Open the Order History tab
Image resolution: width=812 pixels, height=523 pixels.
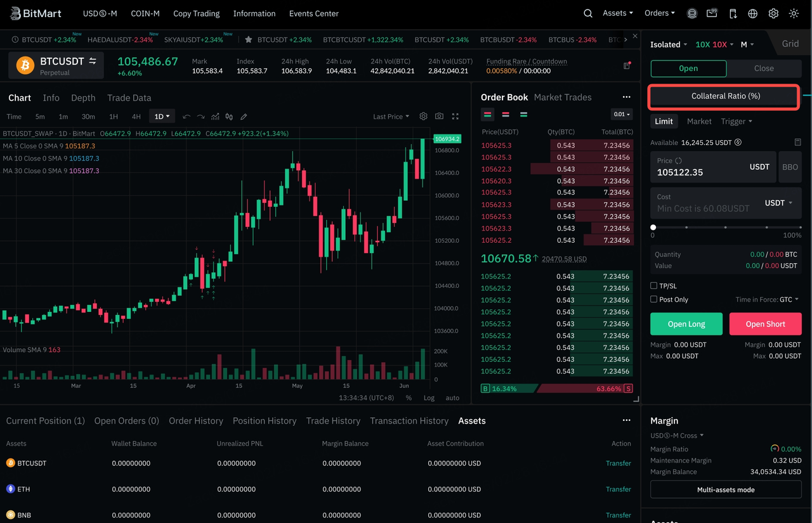tap(195, 421)
